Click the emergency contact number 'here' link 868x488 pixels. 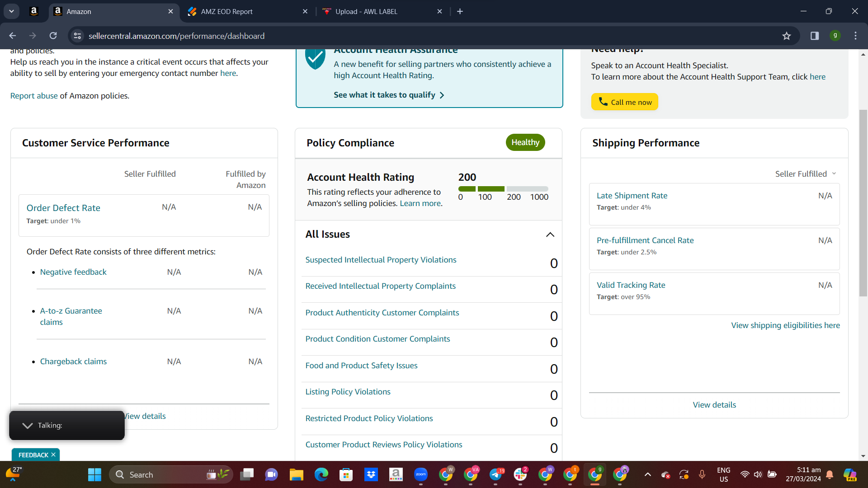[x=228, y=73]
